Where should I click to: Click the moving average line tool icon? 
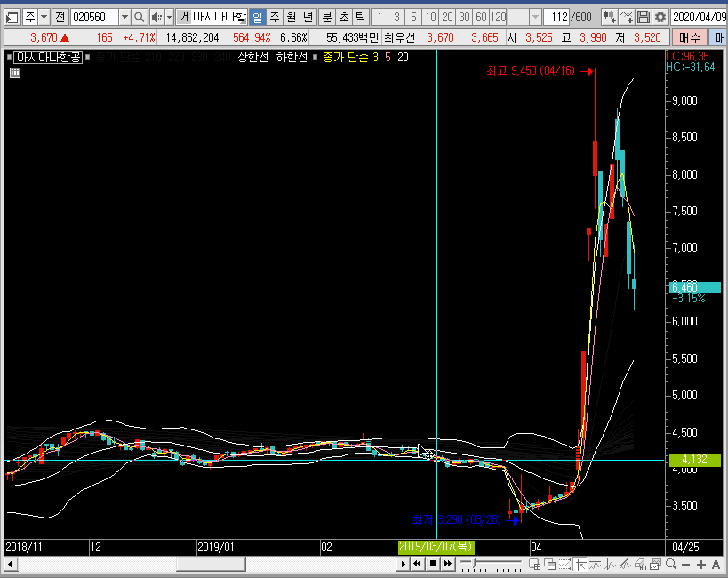596,565
